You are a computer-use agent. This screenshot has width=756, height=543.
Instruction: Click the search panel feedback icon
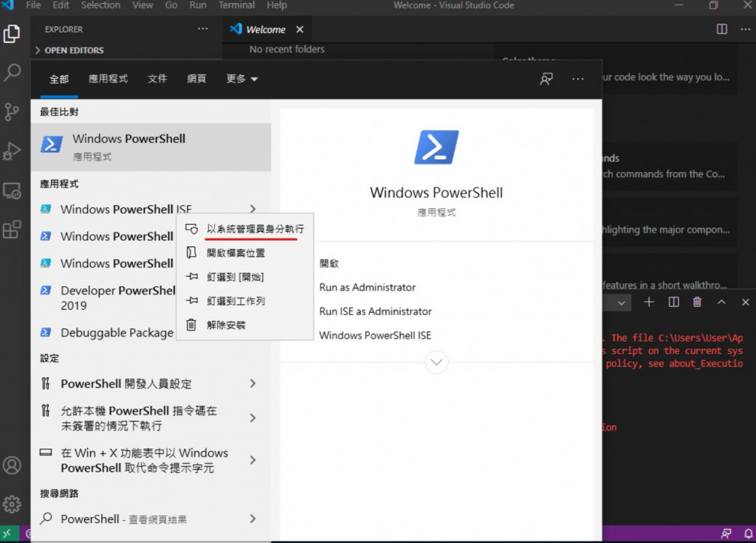click(546, 79)
